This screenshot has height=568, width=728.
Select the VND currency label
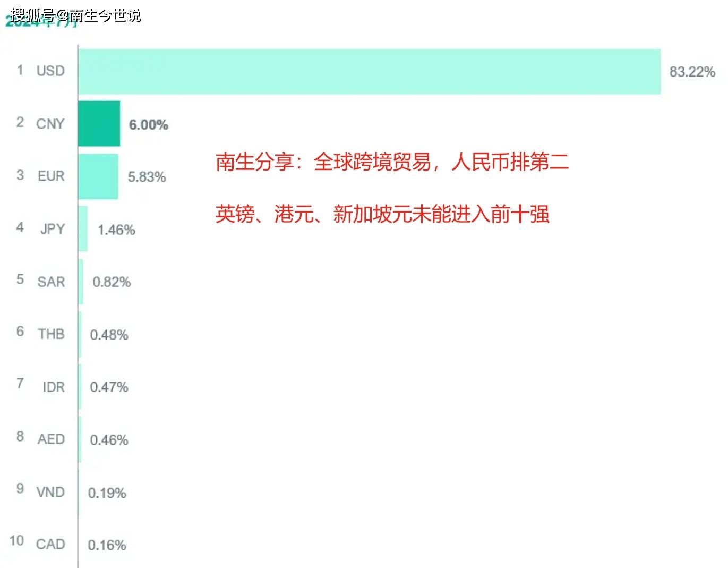(50, 492)
